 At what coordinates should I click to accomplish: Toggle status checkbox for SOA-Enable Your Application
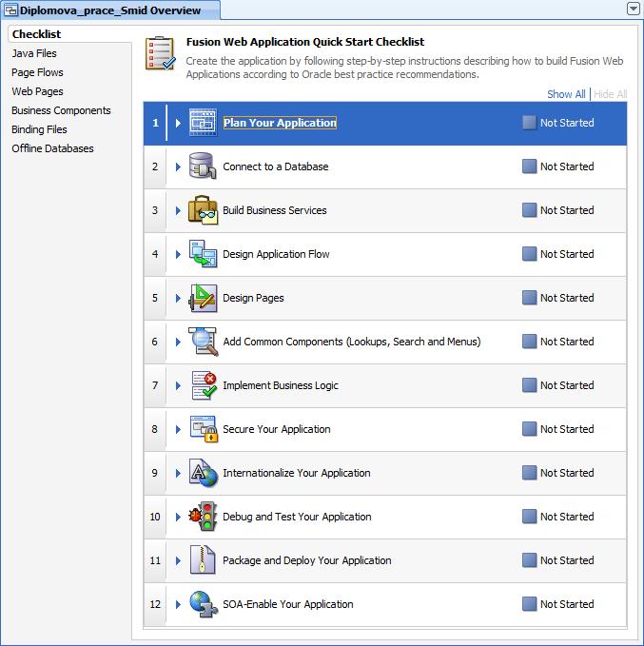coord(529,604)
